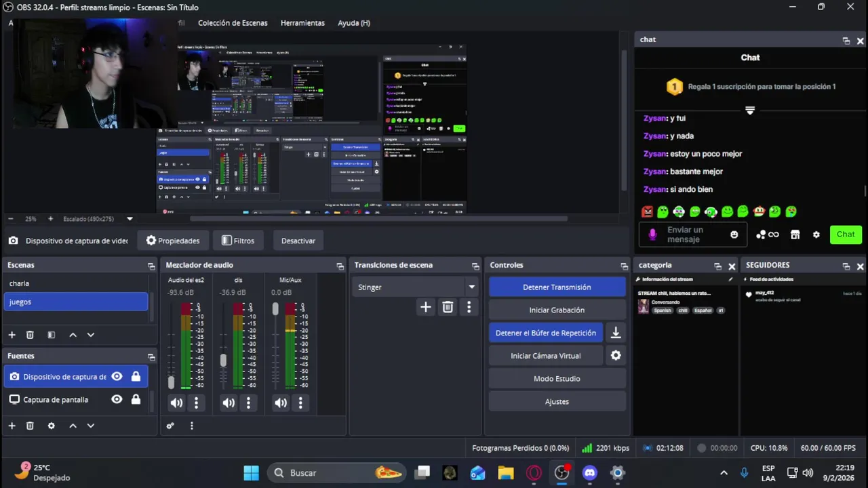Unlock the Dispositivo de captura source
The height and width of the screenshot is (488, 868).
(x=136, y=377)
